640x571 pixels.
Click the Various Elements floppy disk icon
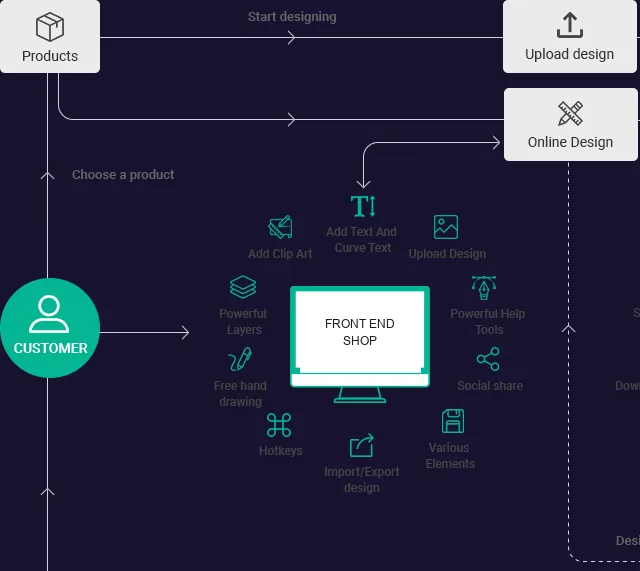(x=453, y=421)
